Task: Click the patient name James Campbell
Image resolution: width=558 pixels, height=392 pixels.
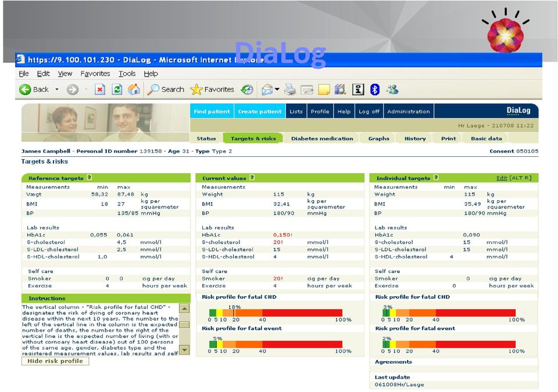Action: (x=46, y=151)
